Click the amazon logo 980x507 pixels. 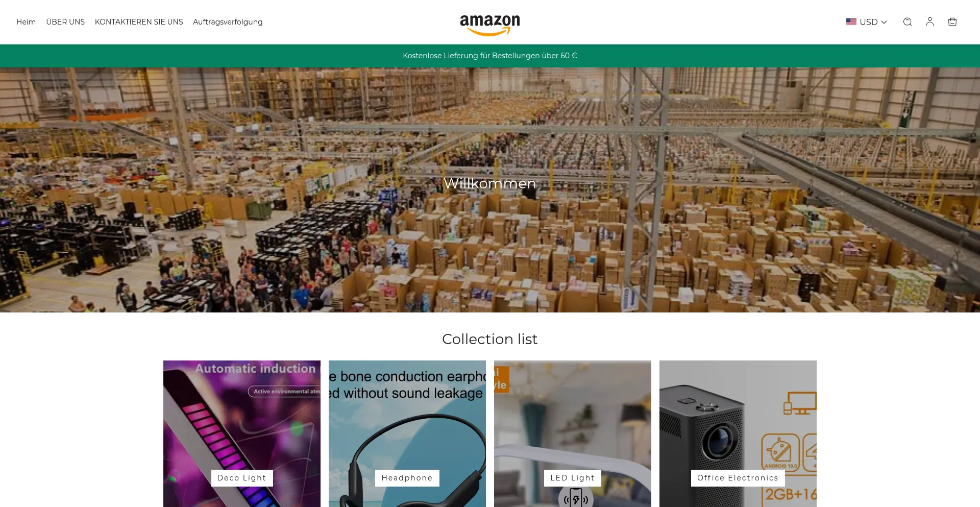click(490, 25)
